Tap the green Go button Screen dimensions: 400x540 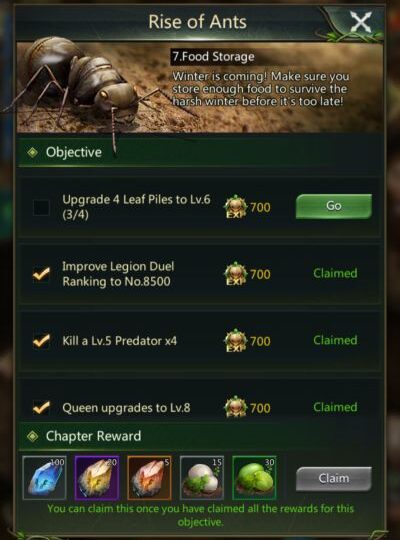334,206
